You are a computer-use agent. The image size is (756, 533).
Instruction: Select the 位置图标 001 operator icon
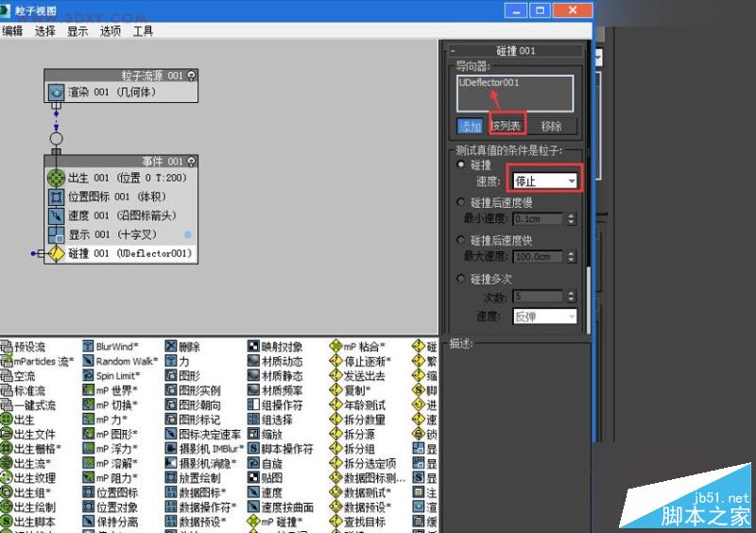pos(56,197)
